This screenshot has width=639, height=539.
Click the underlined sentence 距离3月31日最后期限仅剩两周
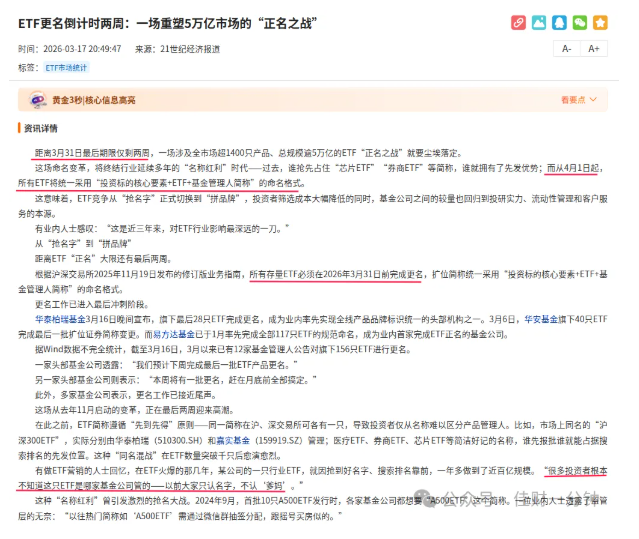click(92, 153)
